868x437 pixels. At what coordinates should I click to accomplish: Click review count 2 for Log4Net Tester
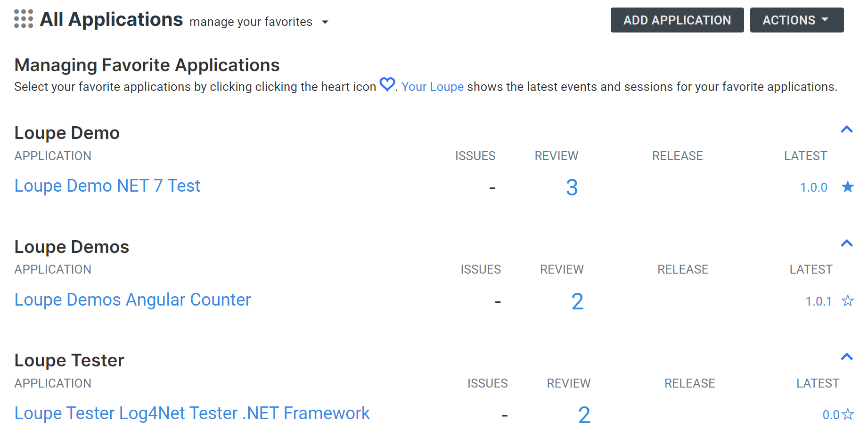coord(584,415)
